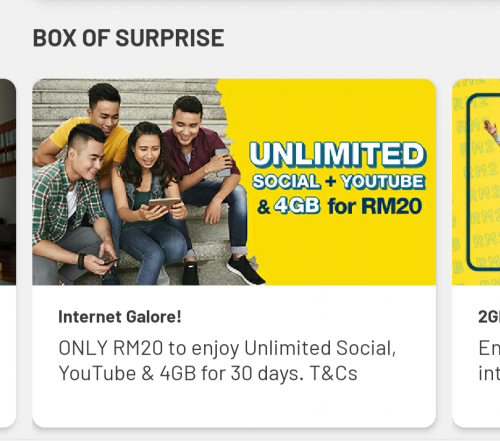Image resolution: width=500 pixels, height=441 pixels.
Task: Tap the 2GB offer title on the right card
Action: click(489, 317)
